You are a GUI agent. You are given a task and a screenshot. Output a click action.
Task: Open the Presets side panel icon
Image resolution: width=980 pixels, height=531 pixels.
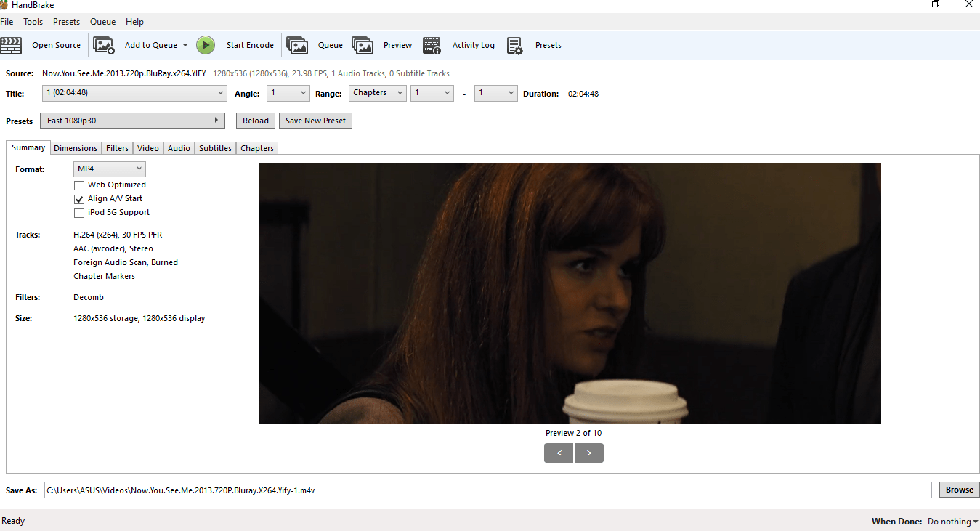(x=515, y=45)
